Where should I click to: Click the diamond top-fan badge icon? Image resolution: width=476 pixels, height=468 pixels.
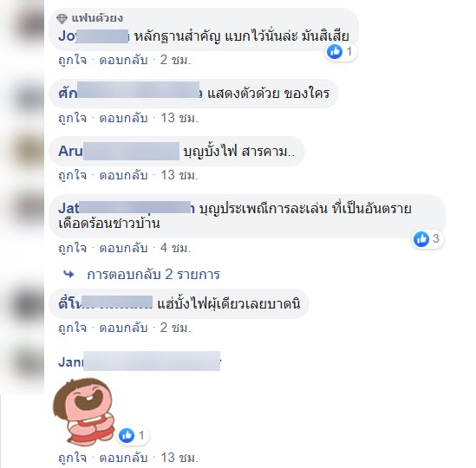(x=62, y=19)
